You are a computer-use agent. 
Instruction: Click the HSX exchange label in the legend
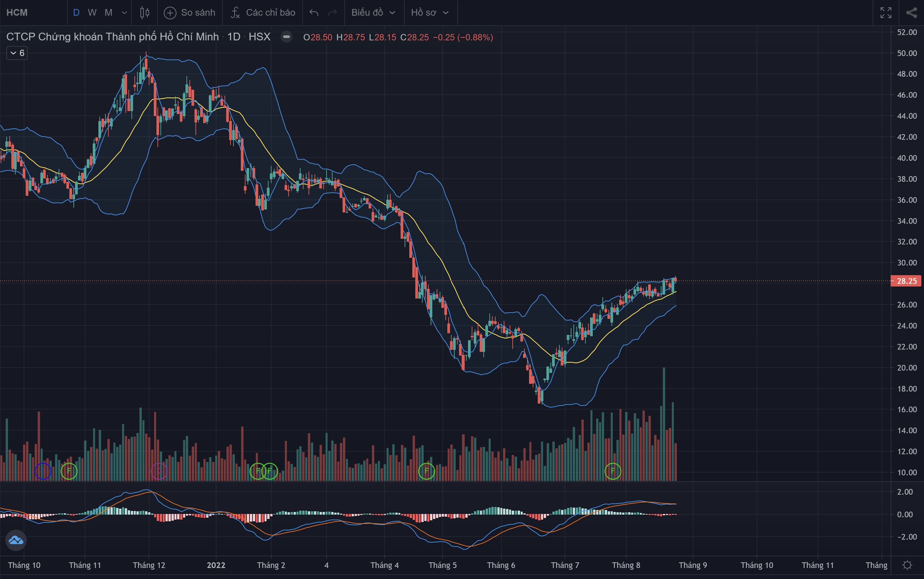(260, 37)
